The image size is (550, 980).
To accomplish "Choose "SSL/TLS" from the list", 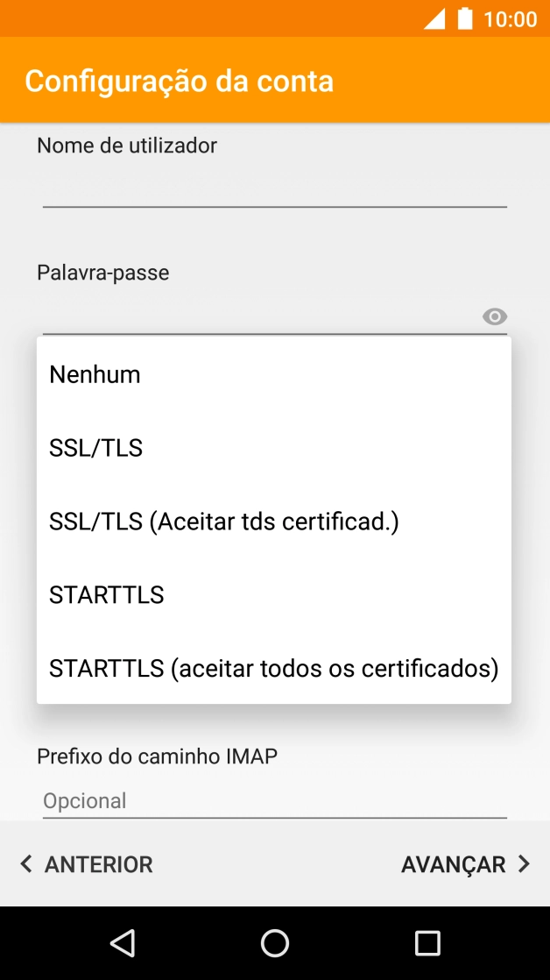I will pyautogui.click(x=95, y=447).
